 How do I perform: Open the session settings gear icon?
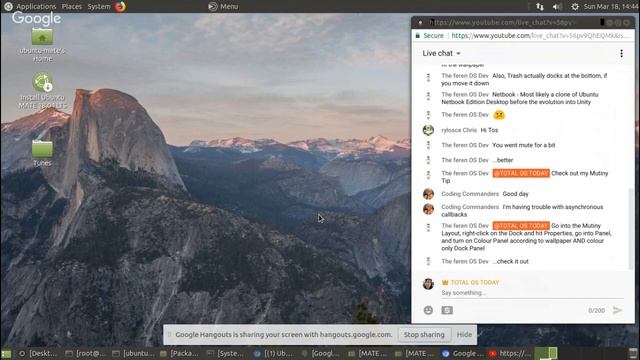pyautogui.click(x=575, y=7)
